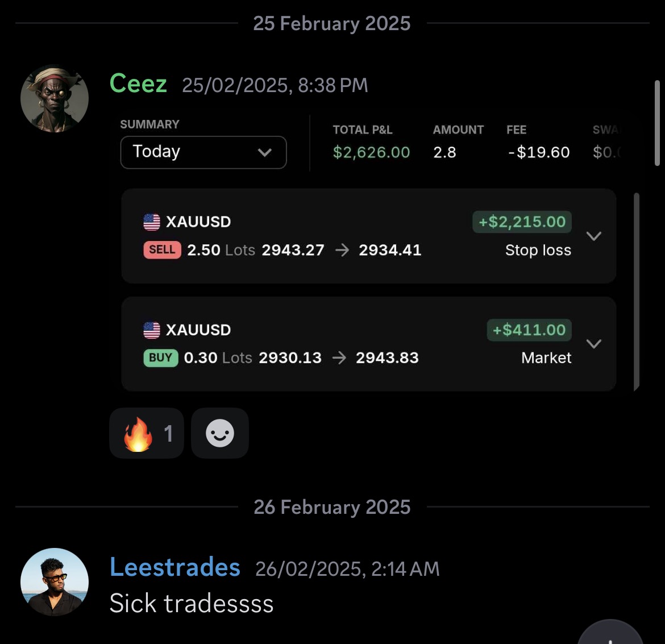665x644 pixels.
Task: Click the $2,626.00 total P&L value
Action: point(371,152)
